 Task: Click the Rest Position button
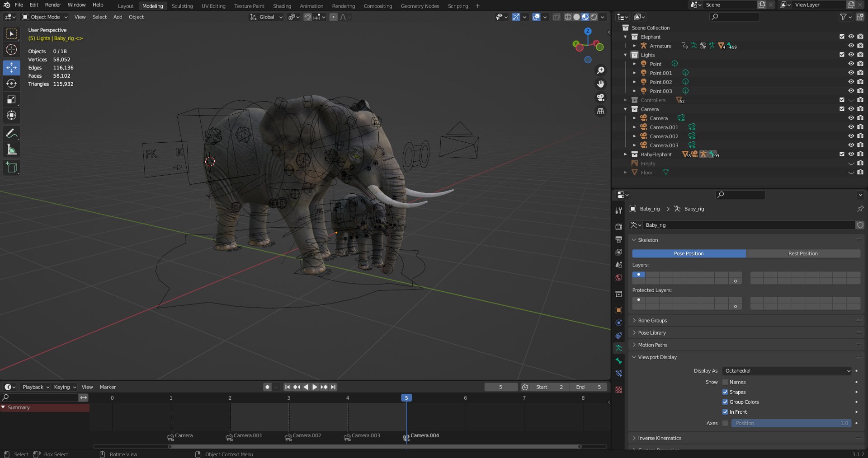coord(803,253)
